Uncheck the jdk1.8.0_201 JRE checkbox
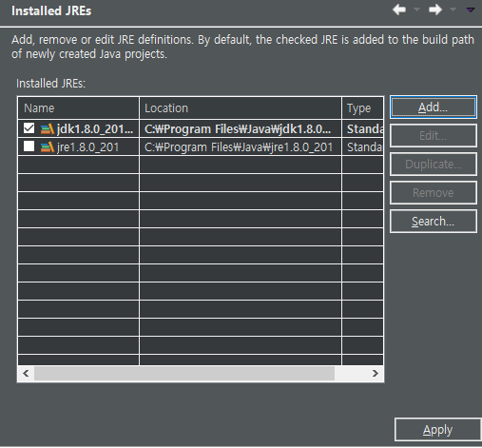The height and width of the screenshot is (448, 482). tap(29, 128)
